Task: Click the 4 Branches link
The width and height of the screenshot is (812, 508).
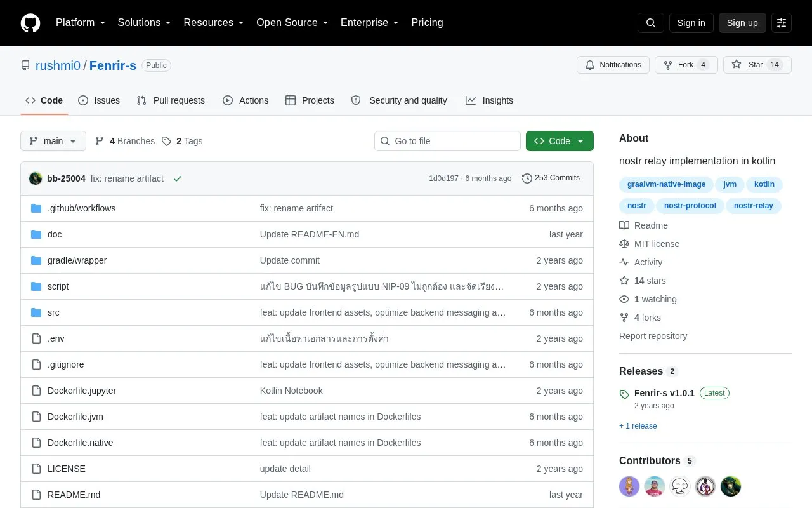Action: click(125, 141)
